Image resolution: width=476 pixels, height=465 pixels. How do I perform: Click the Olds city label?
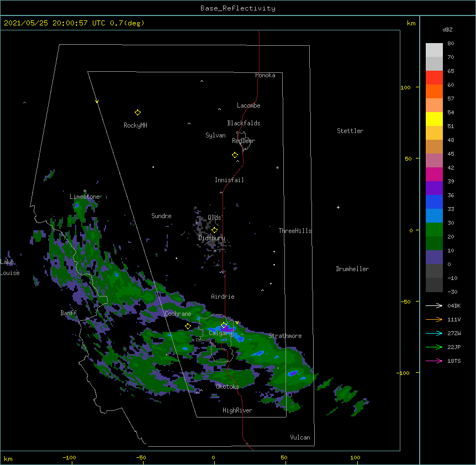click(x=214, y=218)
